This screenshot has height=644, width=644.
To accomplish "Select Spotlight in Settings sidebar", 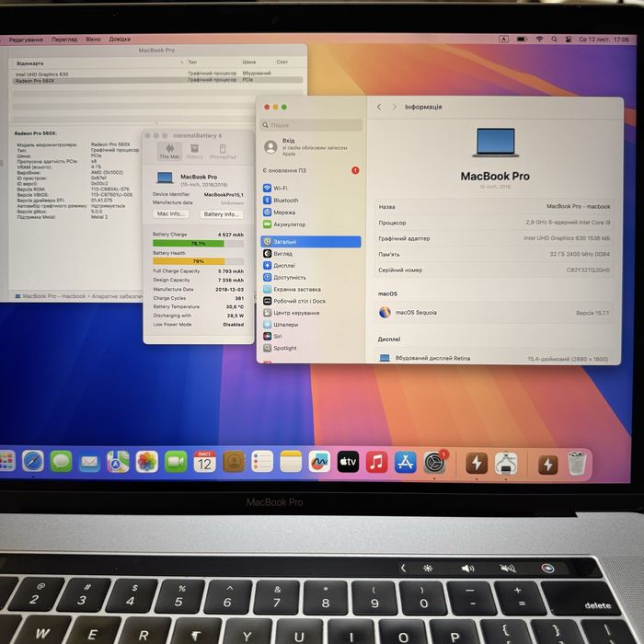I will [x=311, y=348].
